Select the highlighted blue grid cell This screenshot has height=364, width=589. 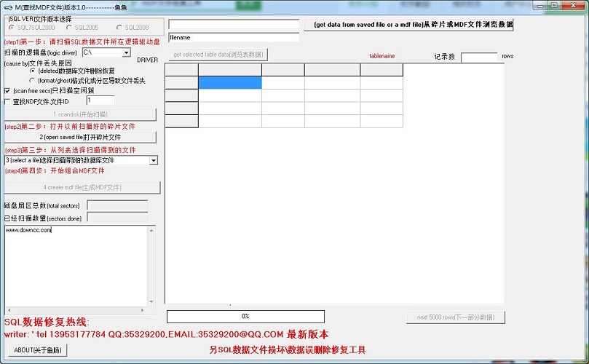coord(230,83)
